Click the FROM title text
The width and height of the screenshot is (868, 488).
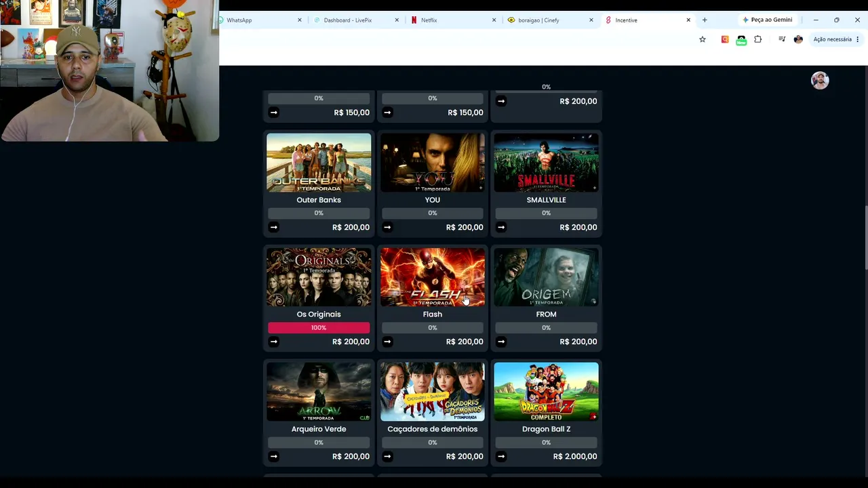point(546,314)
